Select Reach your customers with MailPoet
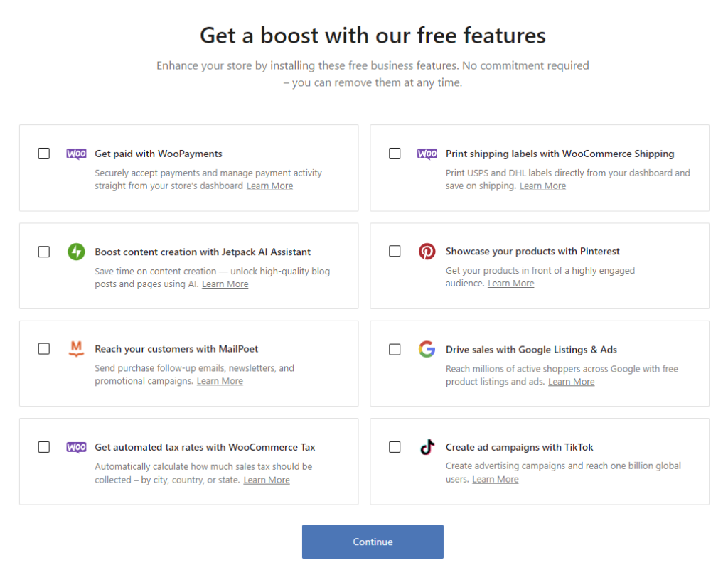This screenshot has width=728, height=575. pos(43,349)
